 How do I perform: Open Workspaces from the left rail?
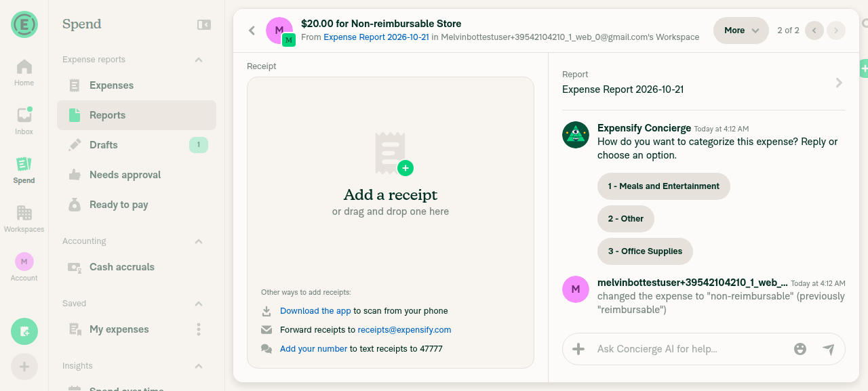pos(24,219)
